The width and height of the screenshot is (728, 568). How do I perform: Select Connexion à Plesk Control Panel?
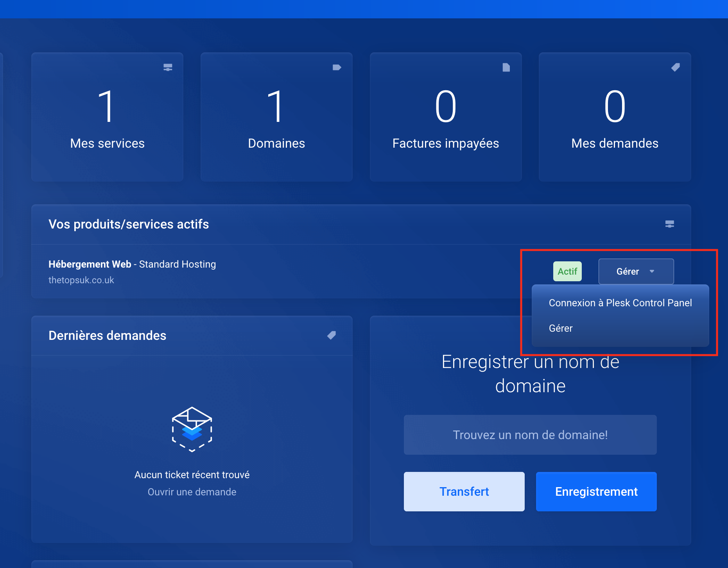point(620,302)
